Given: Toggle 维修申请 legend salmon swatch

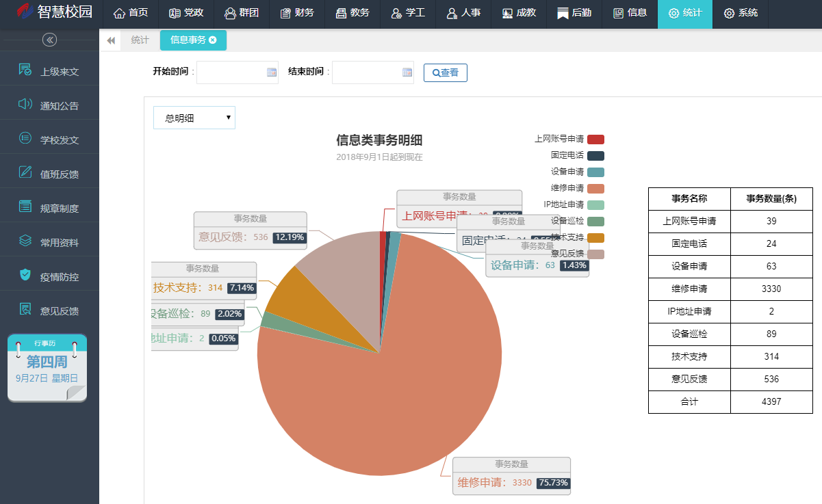Looking at the screenshot, I should [595, 189].
